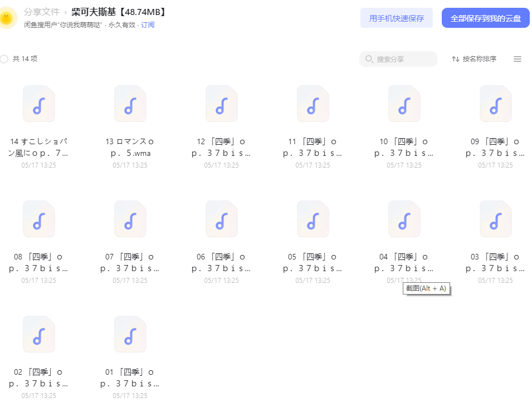The height and width of the screenshot is (407, 532).
Task: Open audio file 01 「四季」
Action: [x=130, y=335]
